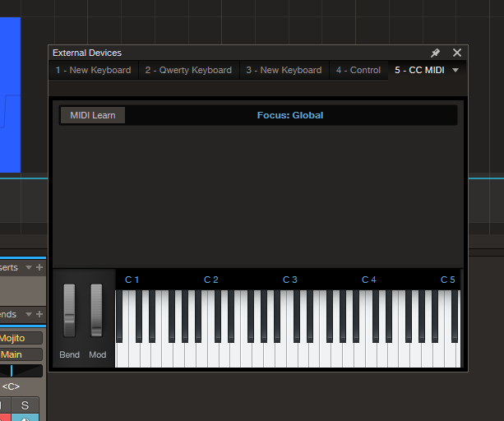
Task: Click the C 3 octave label
Action: 290,280
